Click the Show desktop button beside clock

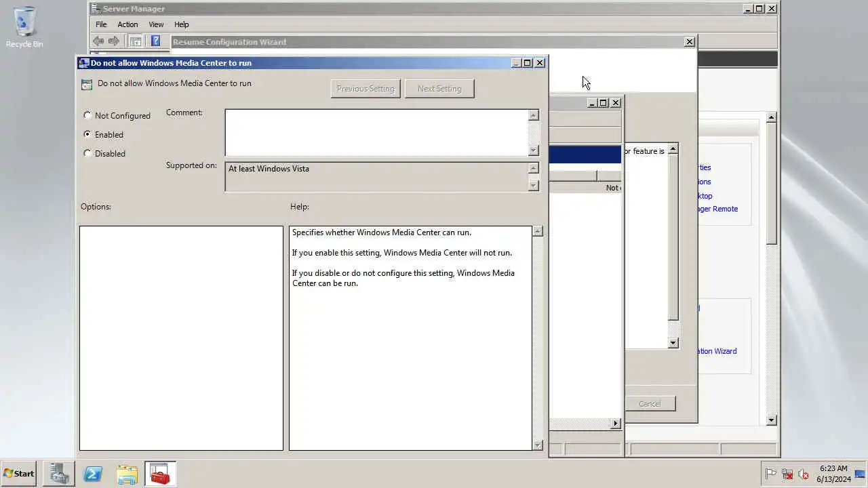coord(860,474)
